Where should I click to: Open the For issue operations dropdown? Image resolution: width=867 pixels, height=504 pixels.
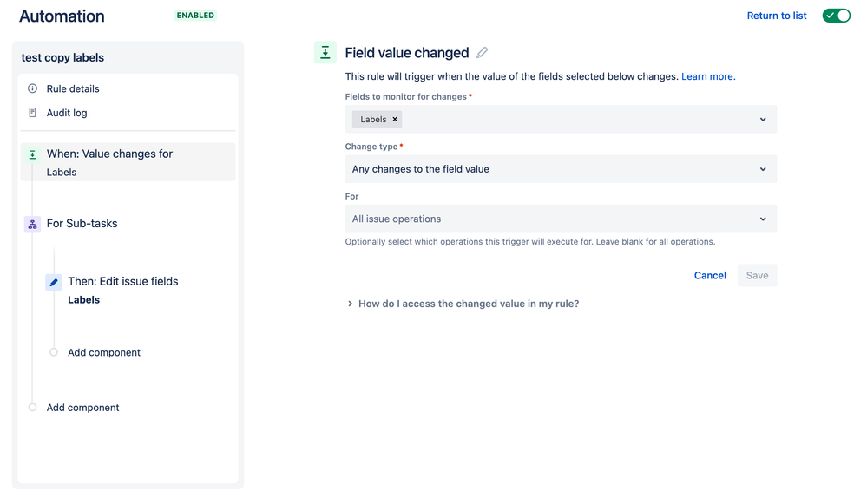762,219
